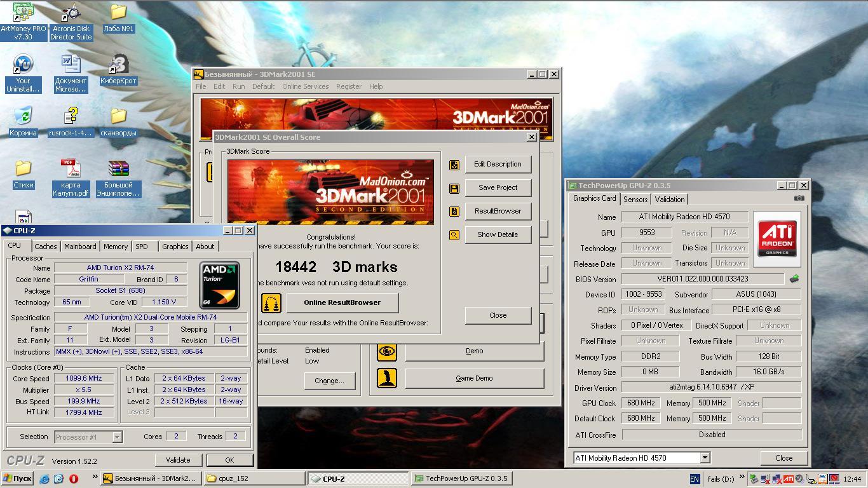Click the ATI Radeon logo in GPU-Z

[x=777, y=238]
